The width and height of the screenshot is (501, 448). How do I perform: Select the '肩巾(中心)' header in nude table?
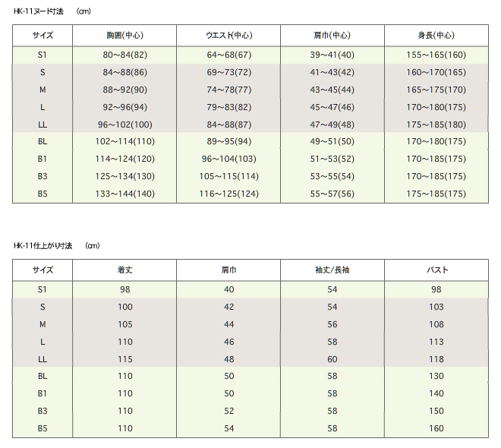click(332, 35)
